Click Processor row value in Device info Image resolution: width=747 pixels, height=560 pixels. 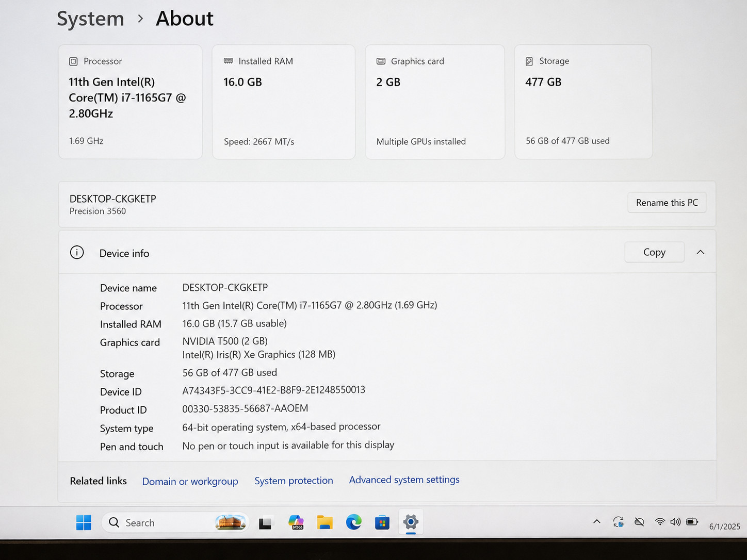[x=310, y=305]
